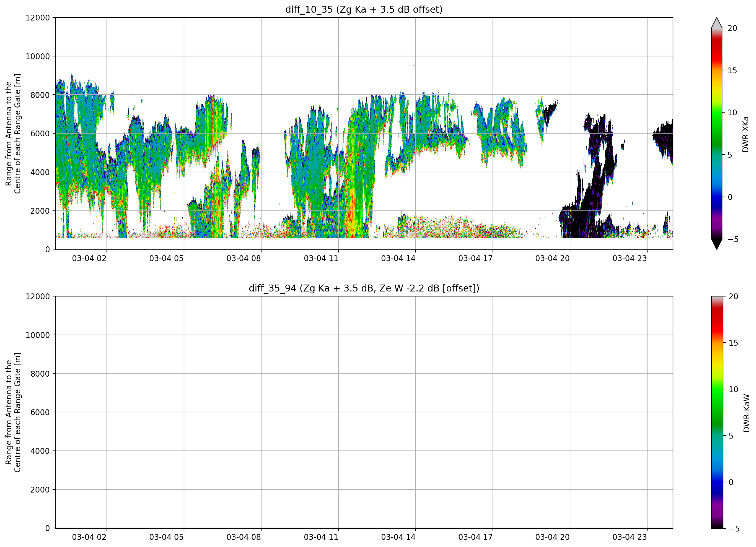756x547 pixels.
Task: Click top plot x-axis label 03-04 11
Action: (321, 259)
